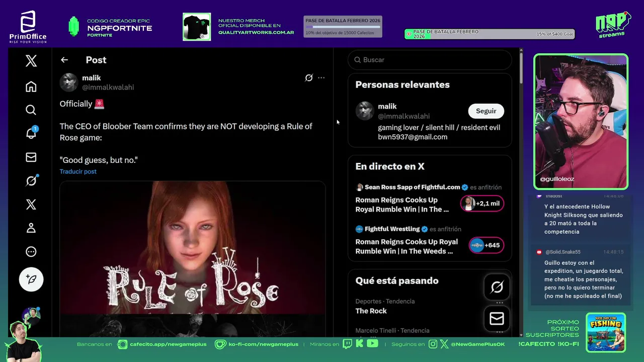The width and height of the screenshot is (644, 362).
Task: Click The Rock trend more dots
Action: 500,303
